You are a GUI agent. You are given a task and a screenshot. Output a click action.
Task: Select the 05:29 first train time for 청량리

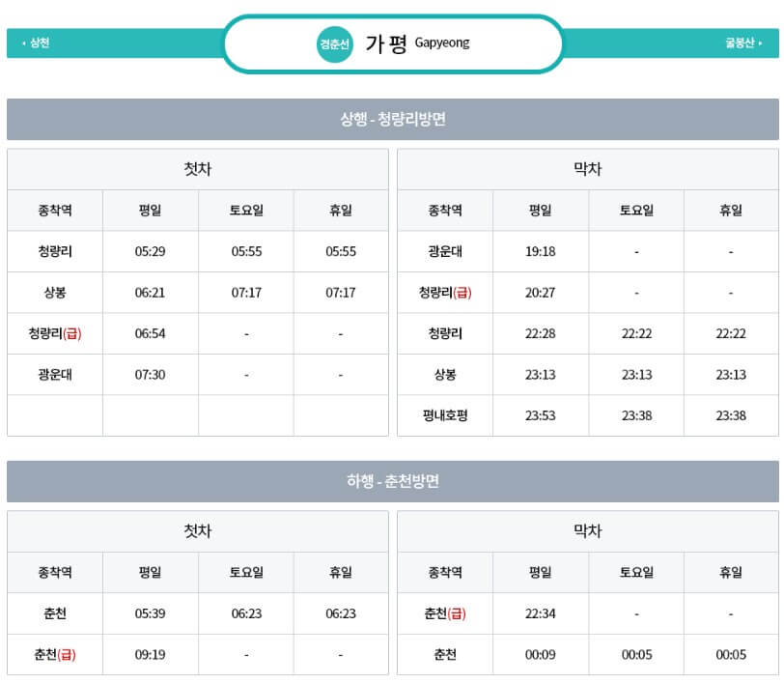pos(150,252)
